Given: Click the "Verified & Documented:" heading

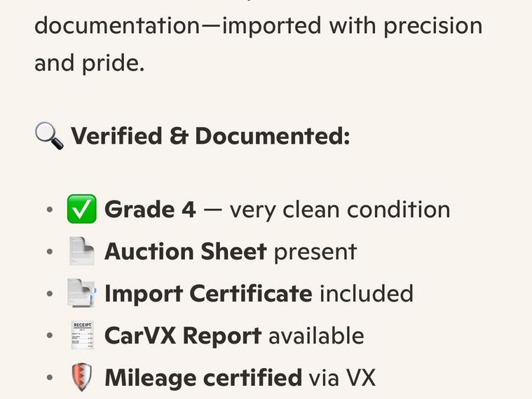Looking at the screenshot, I should [x=210, y=135].
